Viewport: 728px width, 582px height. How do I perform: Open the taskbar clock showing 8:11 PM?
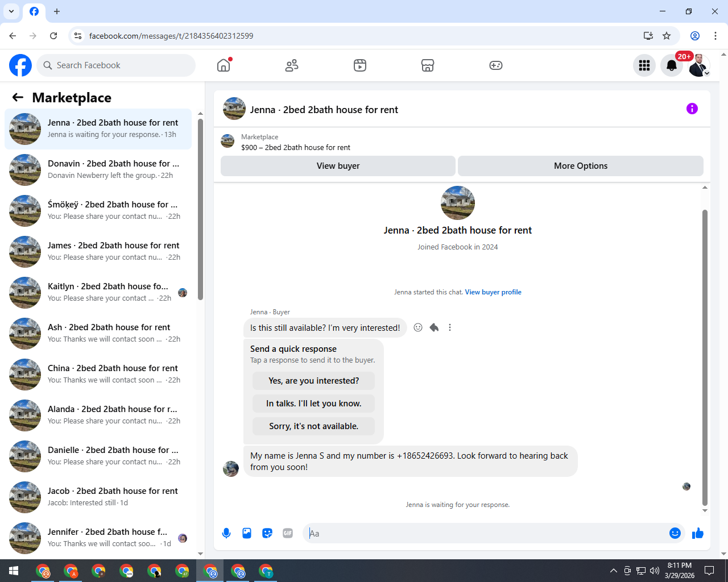click(x=680, y=571)
